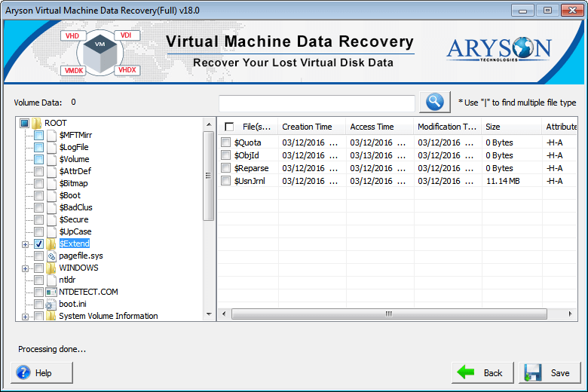The image size is (588, 392).
Task: Toggle the ROOT checkbox
Action: coord(25,123)
